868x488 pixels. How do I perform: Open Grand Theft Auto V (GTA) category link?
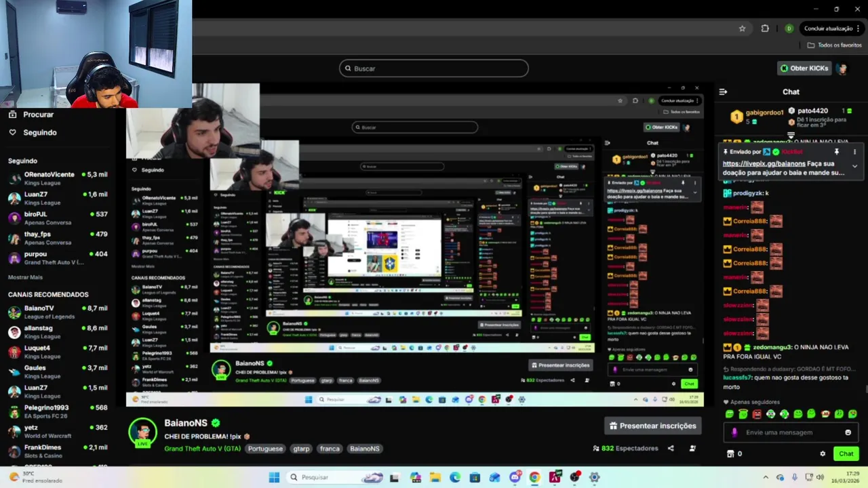[x=202, y=449]
